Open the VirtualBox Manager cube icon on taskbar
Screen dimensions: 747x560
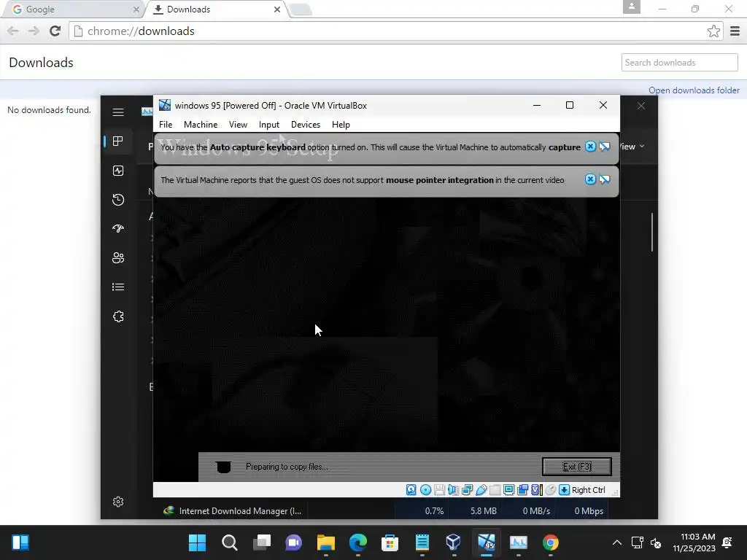click(x=454, y=542)
